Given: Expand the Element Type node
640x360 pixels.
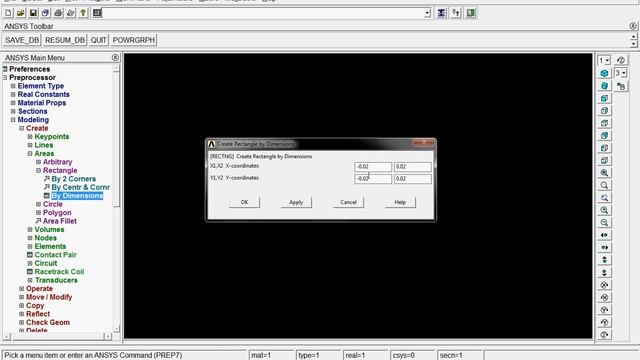Looking at the screenshot, I should click(x=13, y=86).
